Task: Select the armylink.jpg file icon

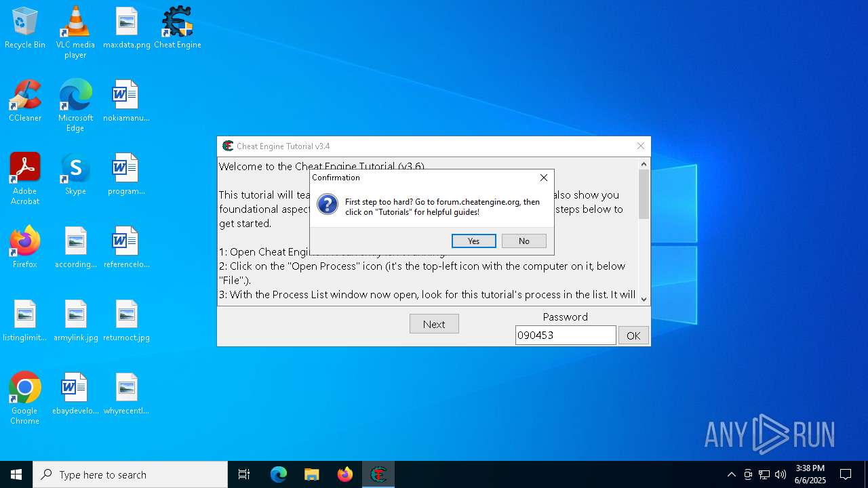Action: pos(75,321)
